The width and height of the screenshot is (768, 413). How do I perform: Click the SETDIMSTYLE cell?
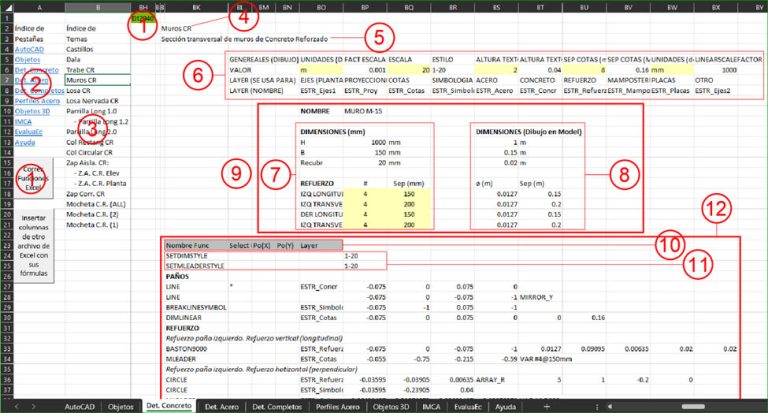(196, 256)
